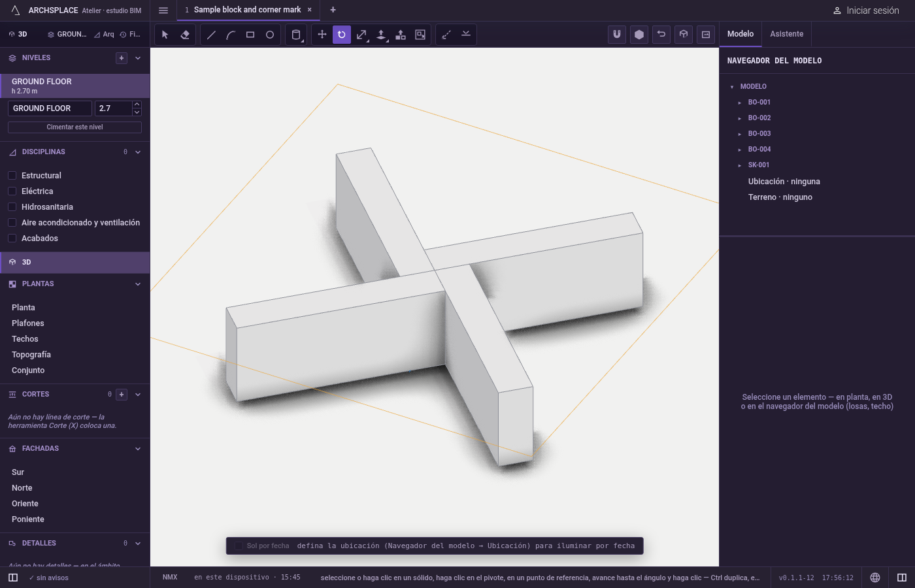Viewport: 915px width, 588px height.
Task: Click Cimentar este nivel button
Action: pos(75,127)
